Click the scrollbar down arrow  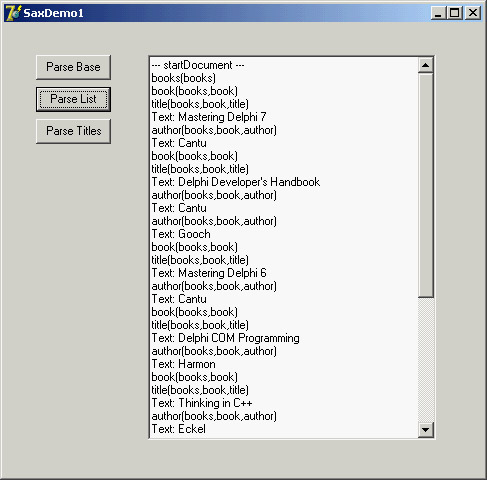click(x=426, y=430)
